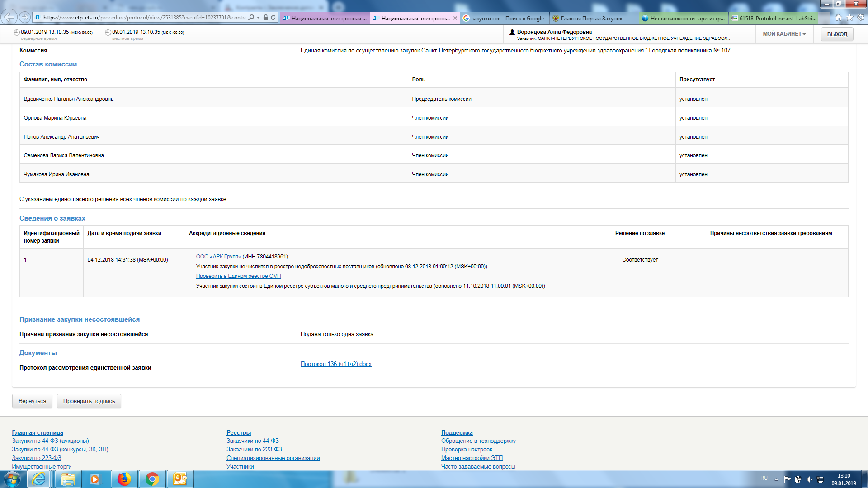The image size is (868, 488).
Task: Open the Action Center flag tray icon
Action: click(788, 479)
